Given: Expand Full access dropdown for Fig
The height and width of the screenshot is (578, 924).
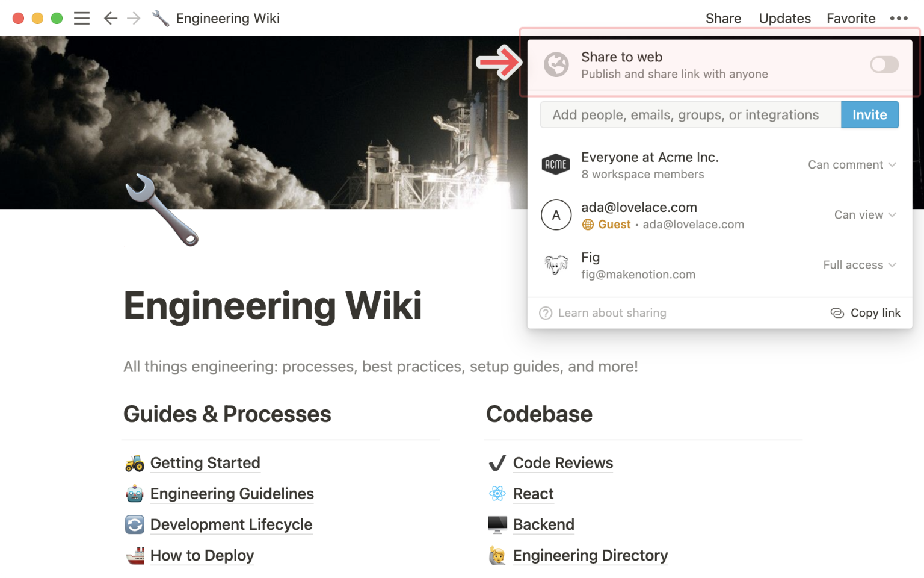Looking at the screenshot, I should tap(859, 265).
